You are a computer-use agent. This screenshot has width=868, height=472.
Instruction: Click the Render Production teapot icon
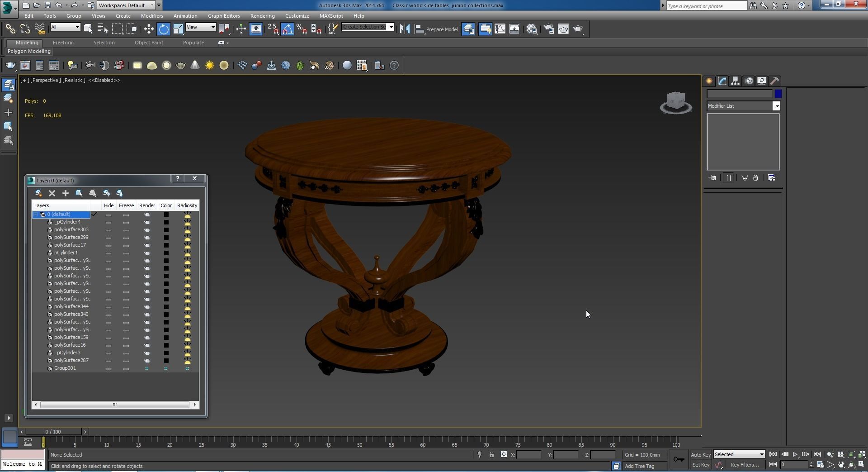coord(578,29)
